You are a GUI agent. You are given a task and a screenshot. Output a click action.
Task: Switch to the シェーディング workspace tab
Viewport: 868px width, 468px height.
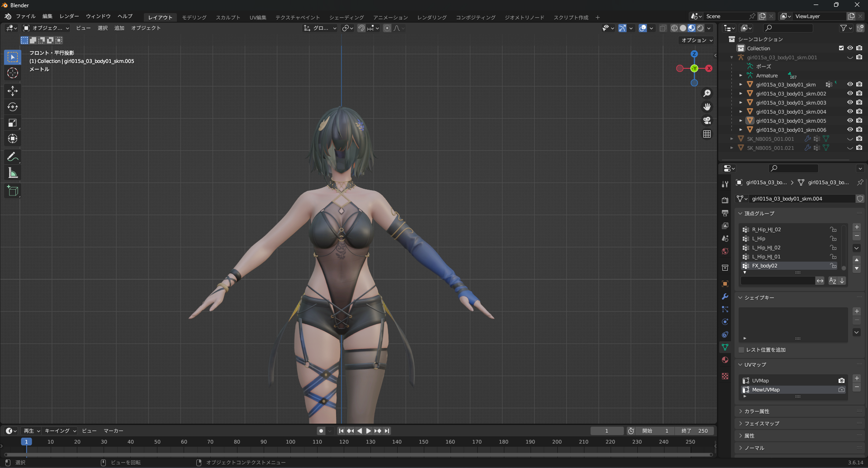tap(346, 17)
